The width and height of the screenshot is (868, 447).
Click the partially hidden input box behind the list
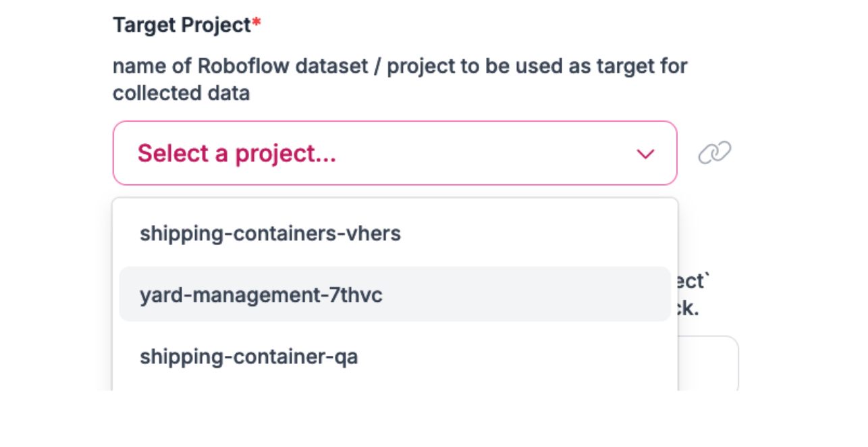tap(709, 365)
